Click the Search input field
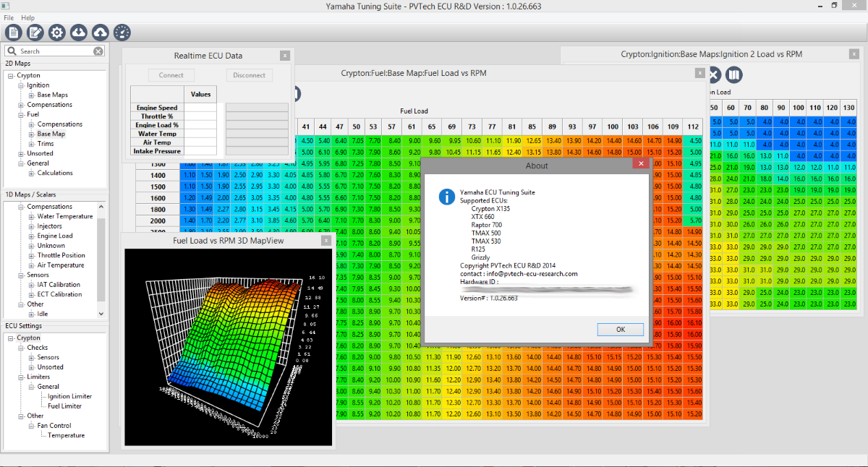 coord(55,51)
